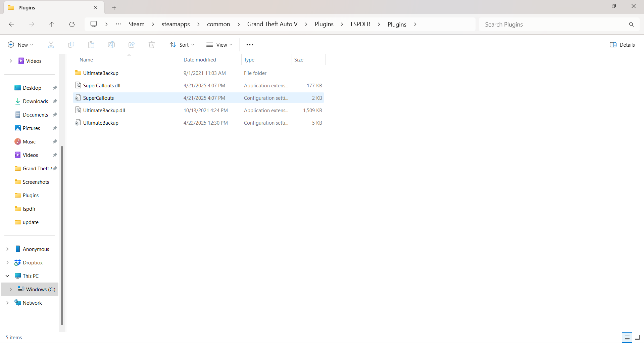This screenshot has width=644, height=343.
Task: Collapse the This PC tree node
Action: (7, 276)
